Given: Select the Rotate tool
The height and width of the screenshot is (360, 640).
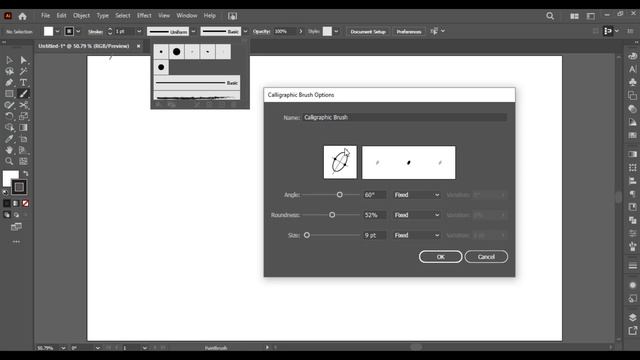Looking at the screenshot, I should tap(9, 116).
